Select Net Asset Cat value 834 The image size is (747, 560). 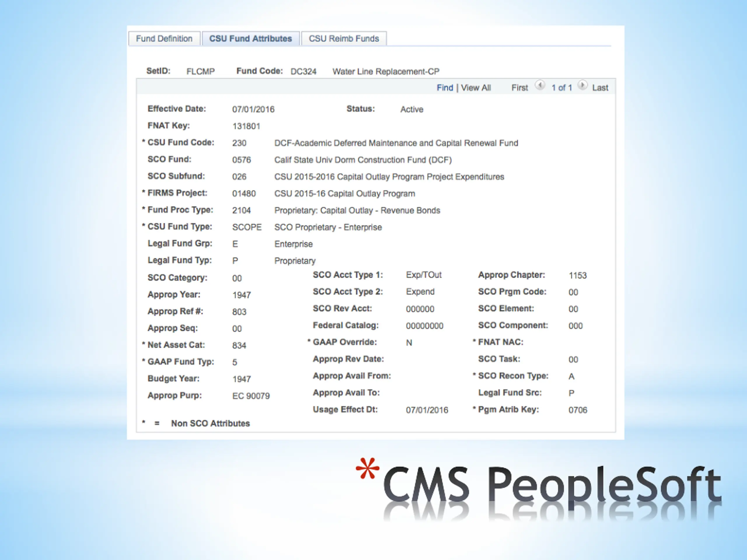pos(239,346)
